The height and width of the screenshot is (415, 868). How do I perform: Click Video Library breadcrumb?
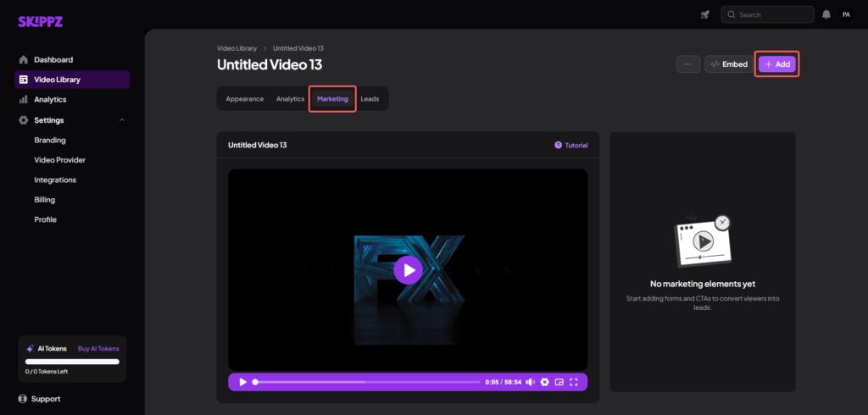pyautogui.click(x=237, y=48)
